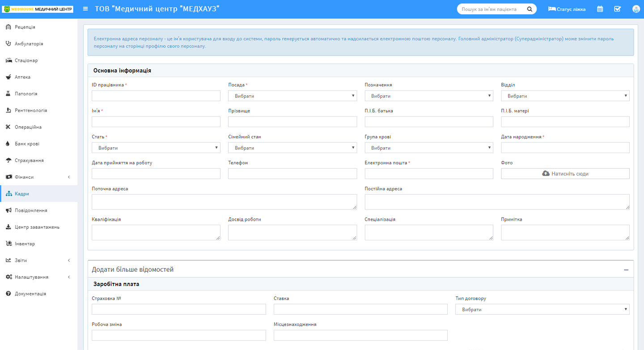644x350 pixels.
Task: Open the Група крові dropdown
Action: pyautogui.click(x=429, y=148)
